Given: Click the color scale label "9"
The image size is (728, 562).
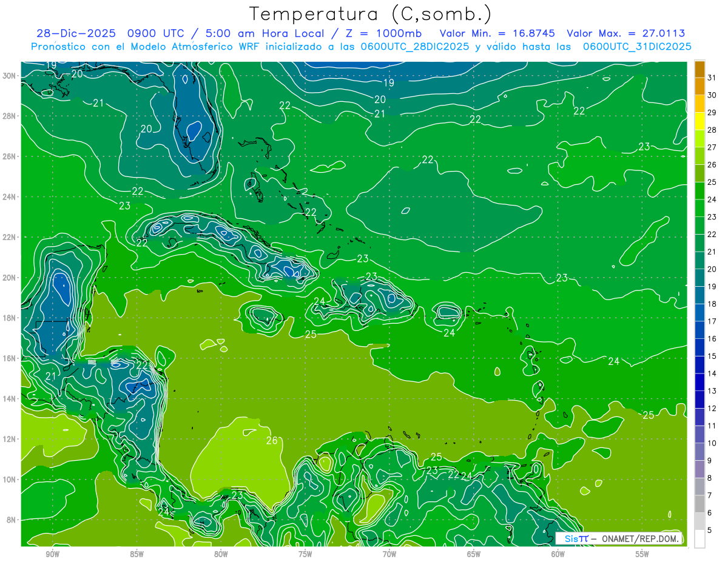Looking at the screenshot, I should 710,461.
